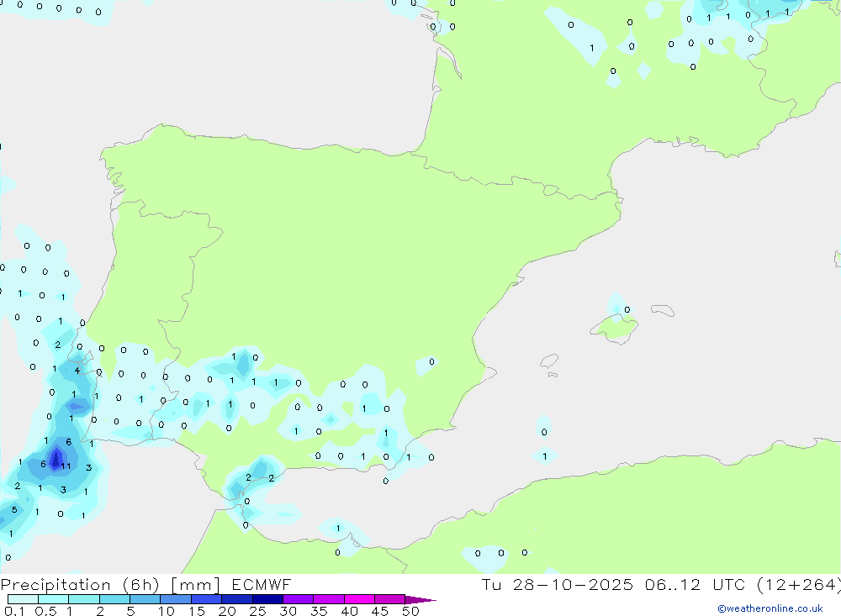Click the "[mm]" unit label
The image size is (841, 616).
coord(195,585)
